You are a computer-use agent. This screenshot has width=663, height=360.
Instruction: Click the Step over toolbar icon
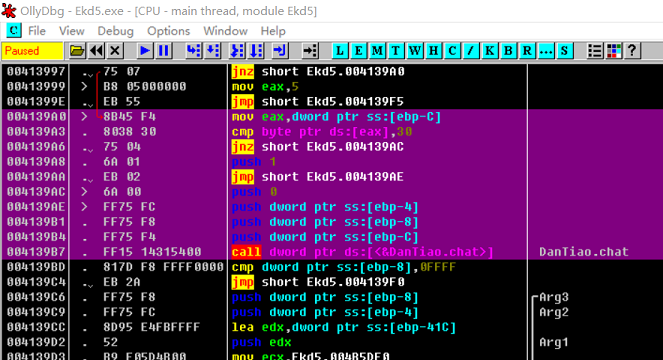[x=213, y=51]
